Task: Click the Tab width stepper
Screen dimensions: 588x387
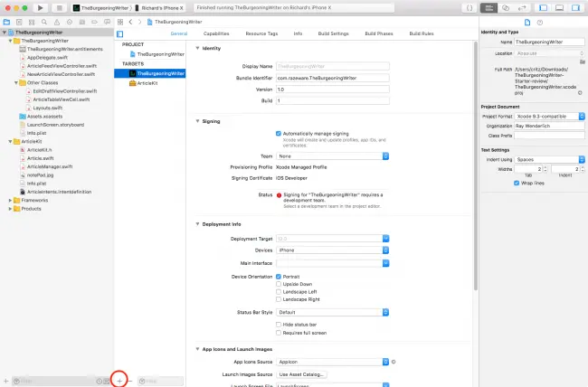Action: (545, 169)
